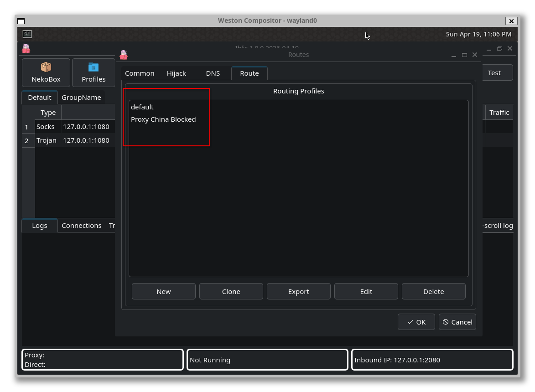Select the GroupName tab
This screenshot has height=392, width=535.
click(81, 97)
